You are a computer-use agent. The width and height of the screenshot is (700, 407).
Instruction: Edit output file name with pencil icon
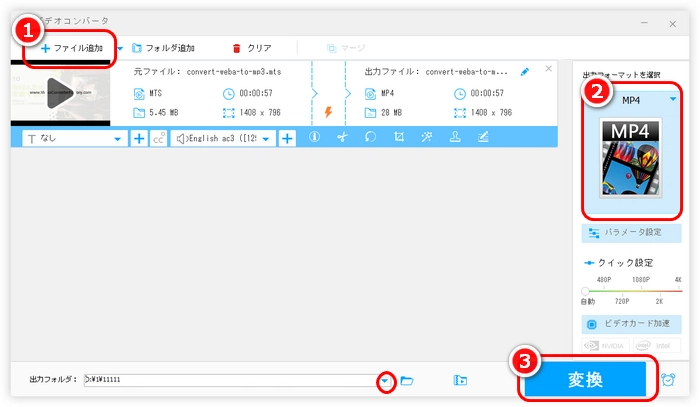click(525, 71)
